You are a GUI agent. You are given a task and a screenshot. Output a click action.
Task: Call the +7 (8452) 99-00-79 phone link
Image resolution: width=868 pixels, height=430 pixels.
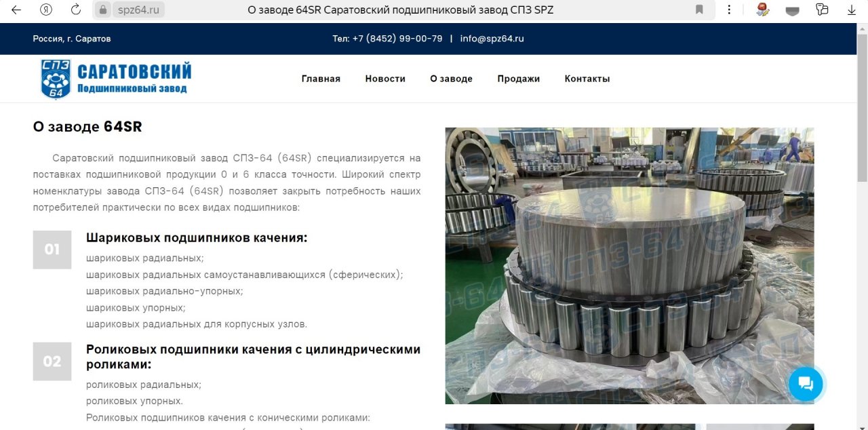(387, 39)
